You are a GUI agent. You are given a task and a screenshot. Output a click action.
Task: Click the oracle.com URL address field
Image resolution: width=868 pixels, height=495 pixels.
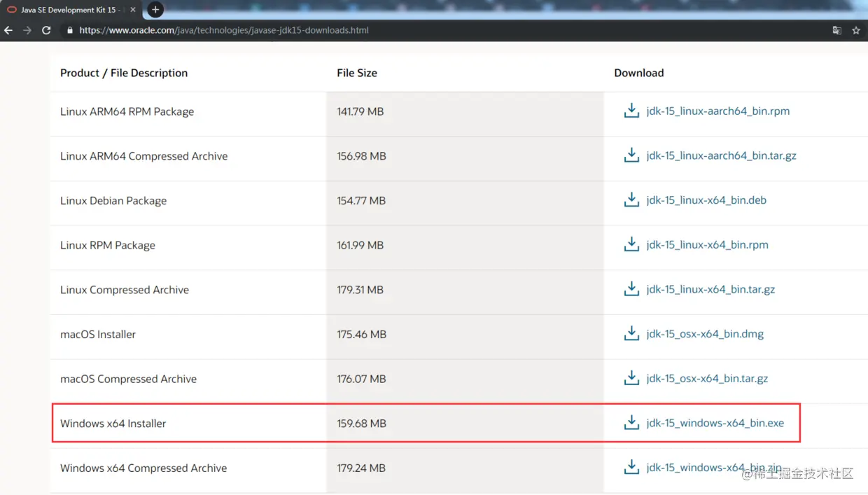coord(224,30)
